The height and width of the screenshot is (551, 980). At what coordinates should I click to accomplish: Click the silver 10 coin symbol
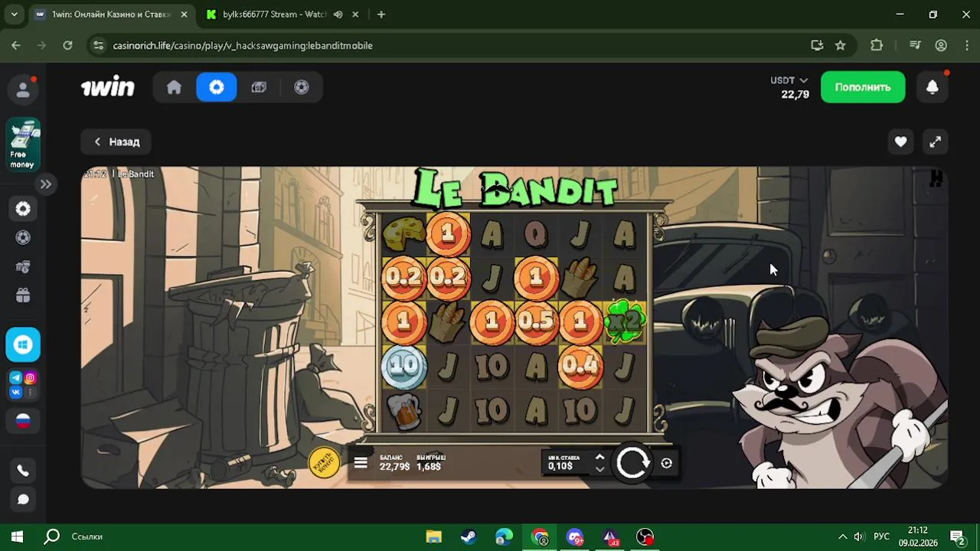tap(403, 367)
